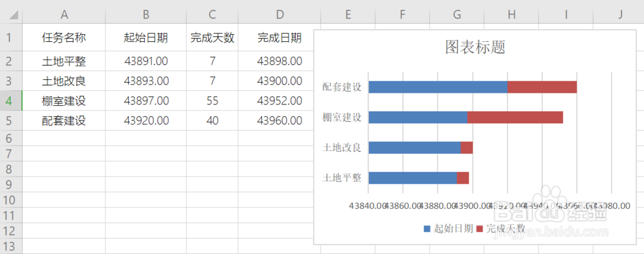Click cell value 40
This screenshot has height=254, width=644.
pos(212,121)
